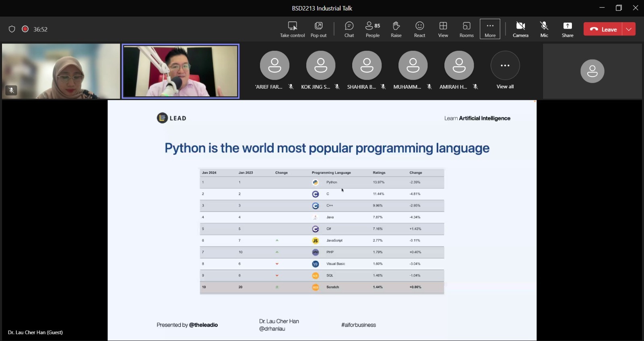Click the C++ language icon

[316, 206]
